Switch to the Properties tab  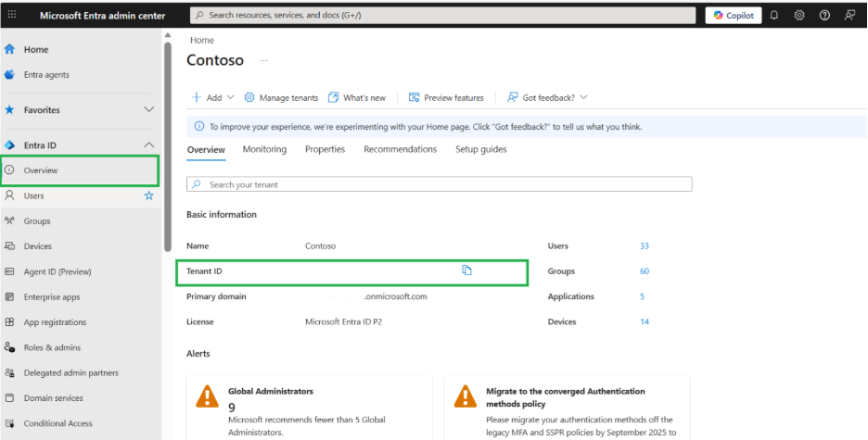point(325,149)
